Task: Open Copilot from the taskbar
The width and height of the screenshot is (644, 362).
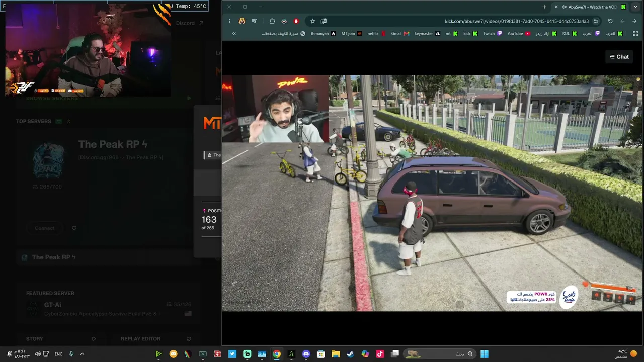Action: coord(365,354)
